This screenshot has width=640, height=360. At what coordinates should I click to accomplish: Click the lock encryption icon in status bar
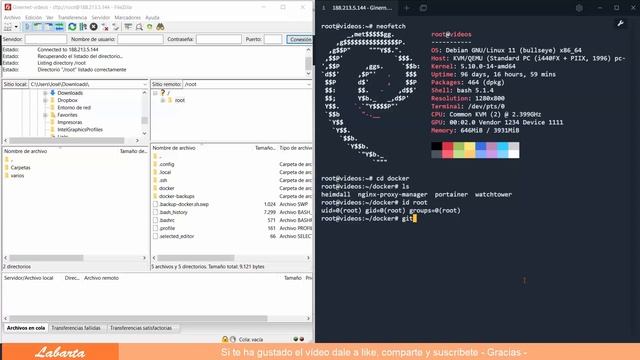click(224, 339)
